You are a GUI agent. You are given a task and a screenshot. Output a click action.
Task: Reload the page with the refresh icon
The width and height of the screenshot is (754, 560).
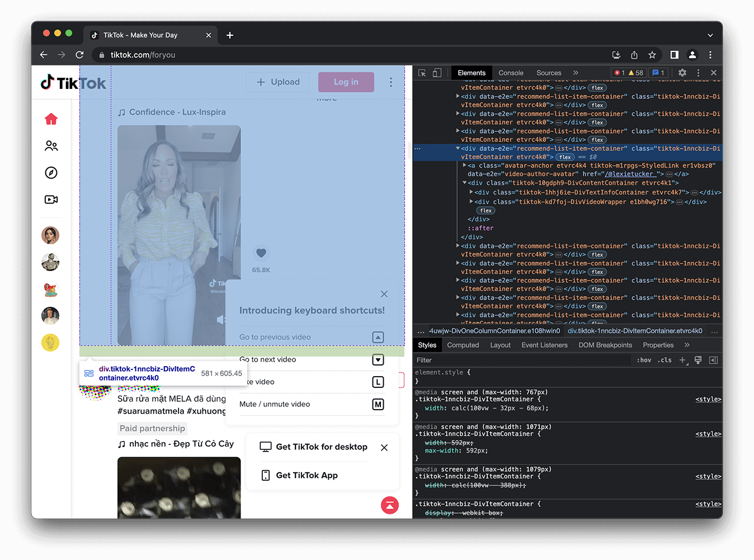(x=79, y=55)
